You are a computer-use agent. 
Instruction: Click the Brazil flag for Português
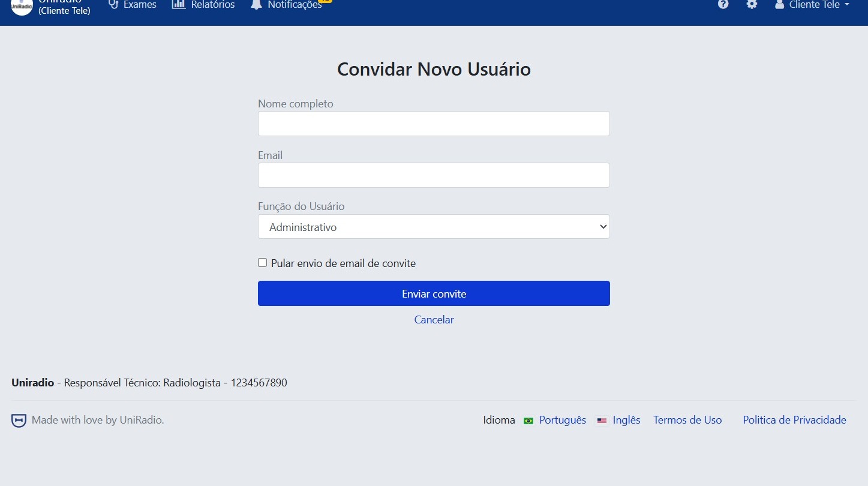[x=528, y=421]
